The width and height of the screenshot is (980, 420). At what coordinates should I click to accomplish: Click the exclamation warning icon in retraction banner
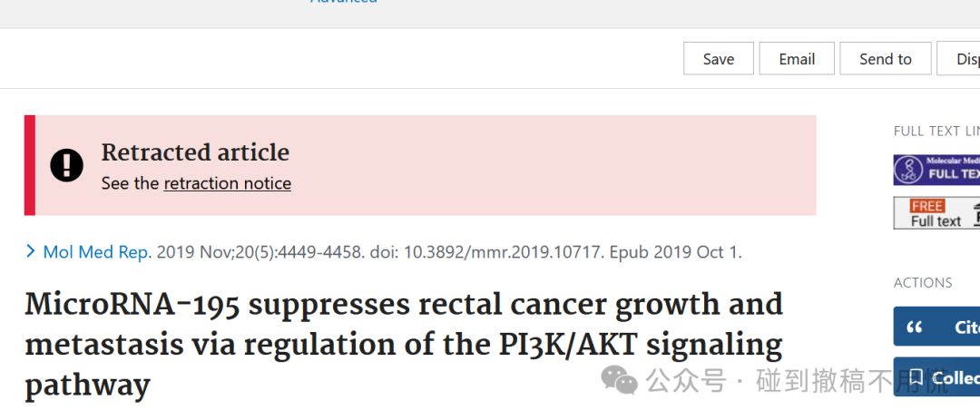(x=67, y=166)
